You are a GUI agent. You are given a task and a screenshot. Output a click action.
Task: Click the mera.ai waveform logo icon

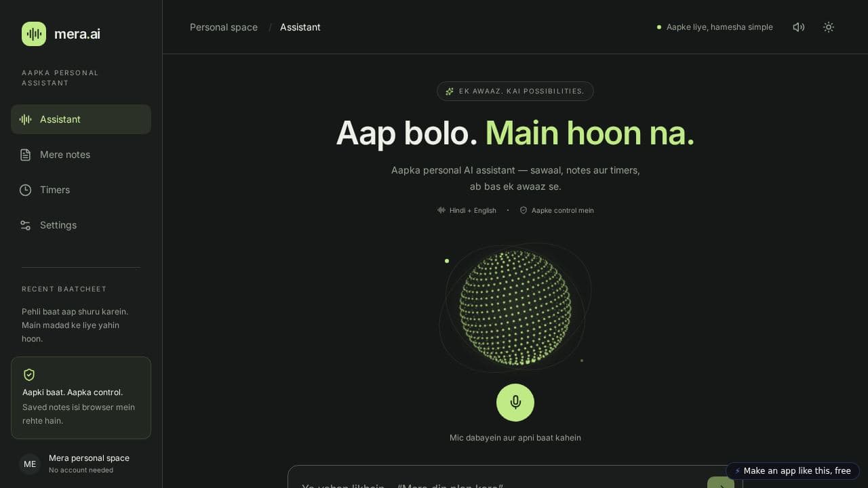click(x=34, y=34)
